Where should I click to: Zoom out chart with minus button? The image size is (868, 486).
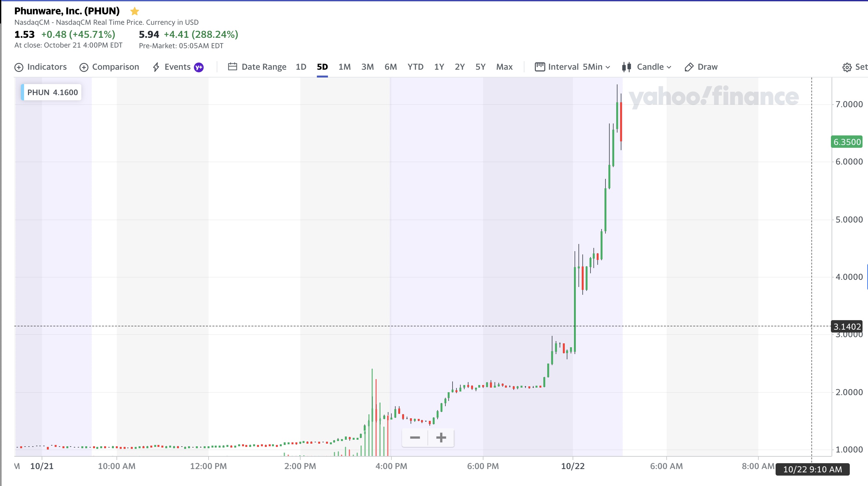click(x=415, y=437)
